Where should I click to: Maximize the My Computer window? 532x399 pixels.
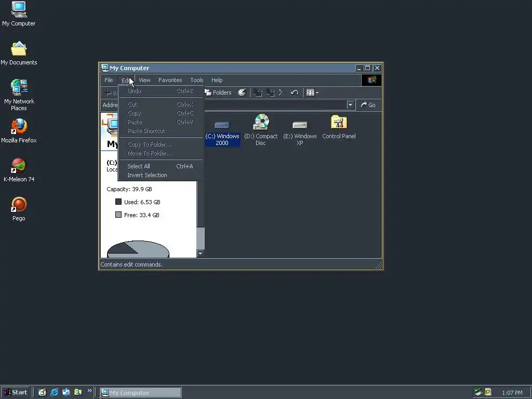point(367,68)
